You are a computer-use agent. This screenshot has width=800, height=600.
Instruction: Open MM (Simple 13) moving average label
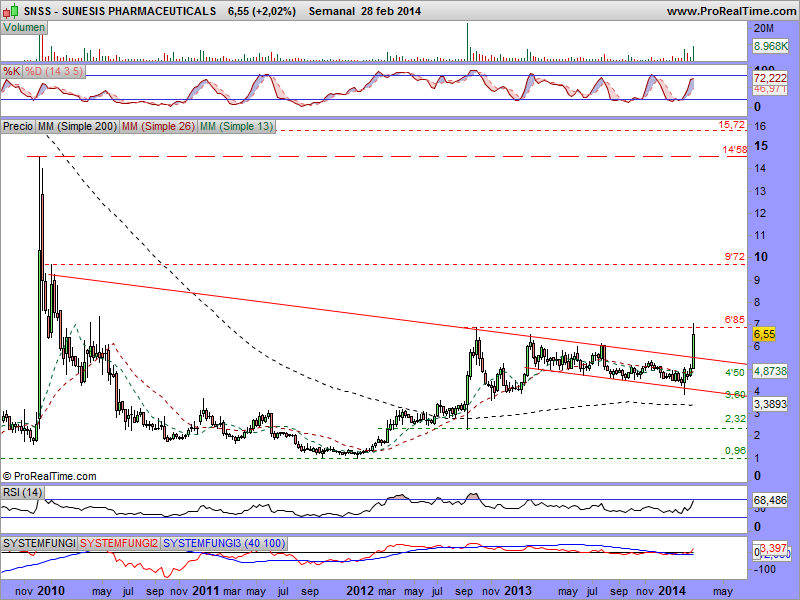pos(236,126)
